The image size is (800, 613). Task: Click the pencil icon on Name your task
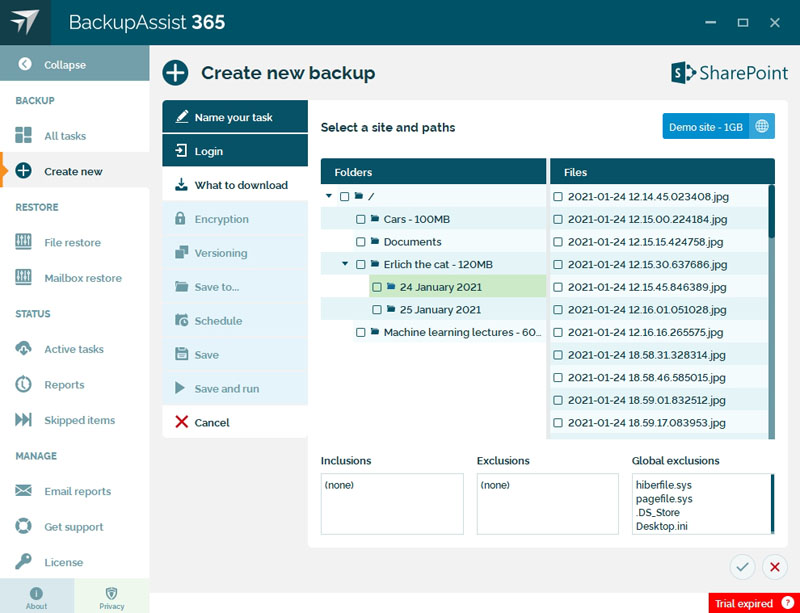coord(182,116)
